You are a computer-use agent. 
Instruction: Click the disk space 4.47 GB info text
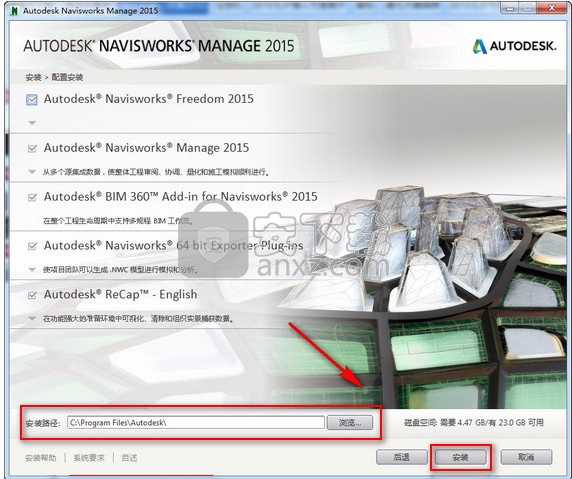click(474, 422)
